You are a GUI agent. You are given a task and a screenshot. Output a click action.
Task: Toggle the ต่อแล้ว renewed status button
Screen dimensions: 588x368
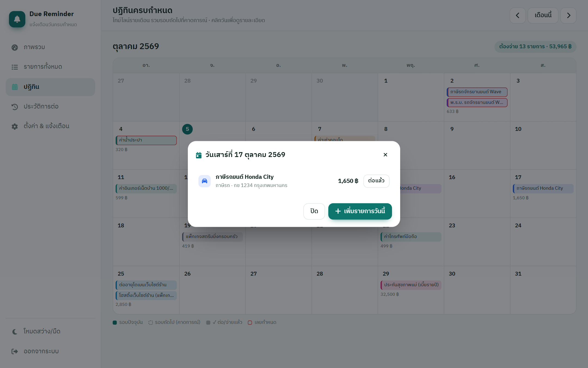point(376,181)
